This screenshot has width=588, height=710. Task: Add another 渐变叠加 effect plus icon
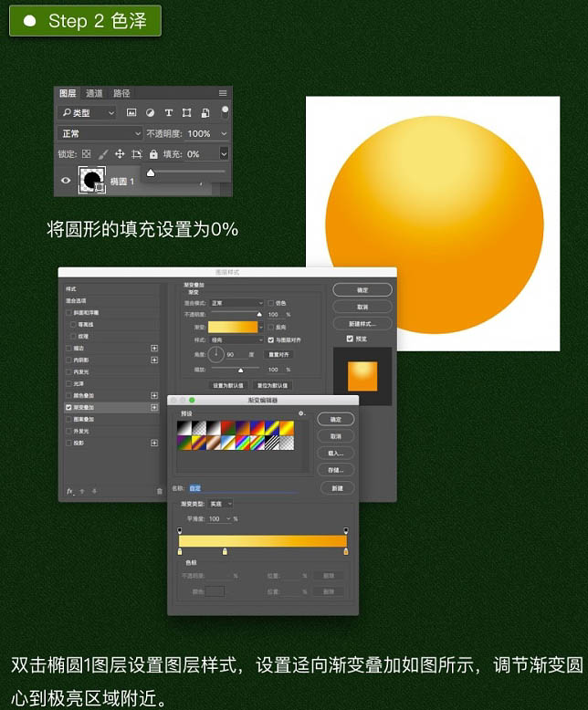point(154,408)
